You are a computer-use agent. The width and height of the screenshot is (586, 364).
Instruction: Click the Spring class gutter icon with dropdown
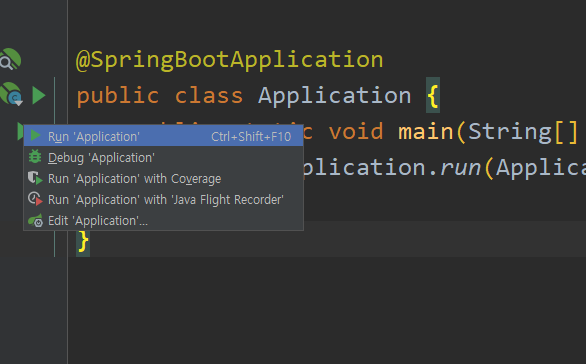pos(11,94)
